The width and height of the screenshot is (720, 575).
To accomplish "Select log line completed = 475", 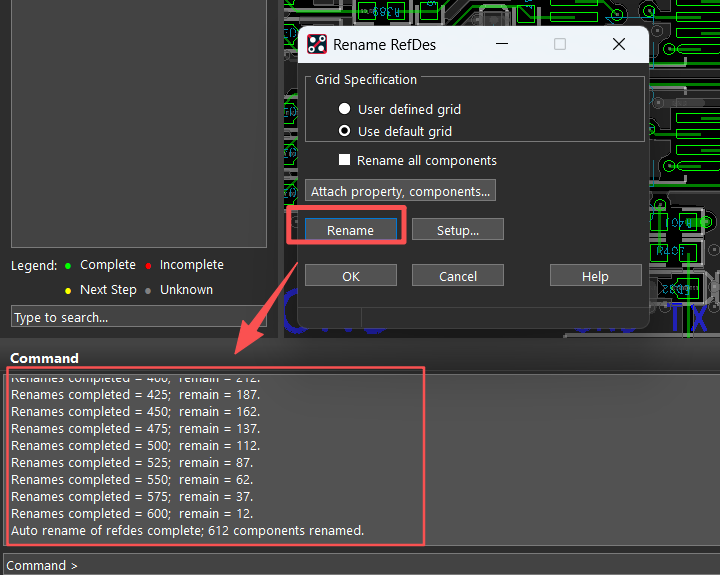I will [135, 428].
